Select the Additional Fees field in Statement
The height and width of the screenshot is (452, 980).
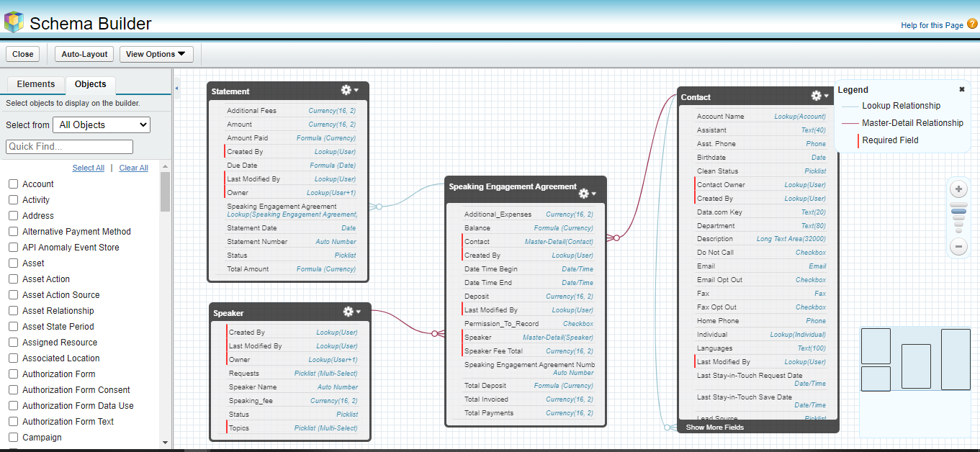click(x=291, y=111)
